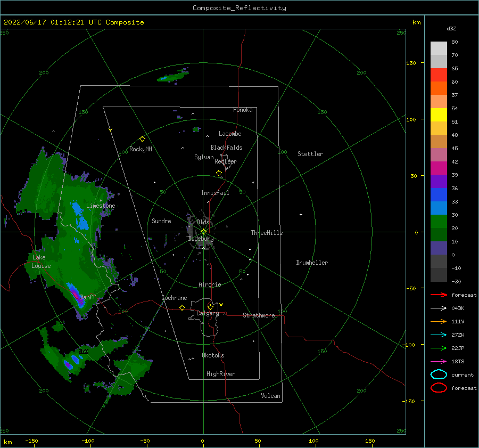Click the cyan current ellipse legend icon
The width and height of the screenshot is (479, 448).
pos(439,374)
